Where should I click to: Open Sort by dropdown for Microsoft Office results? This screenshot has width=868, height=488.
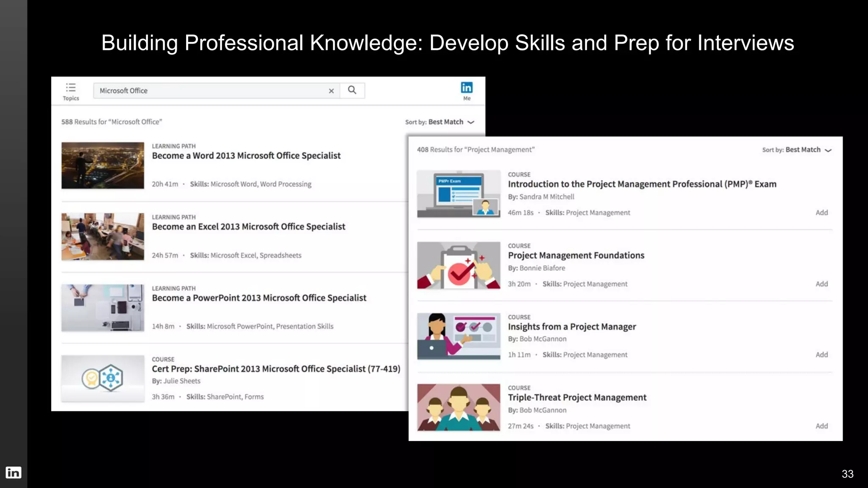[x=440, y=122]
